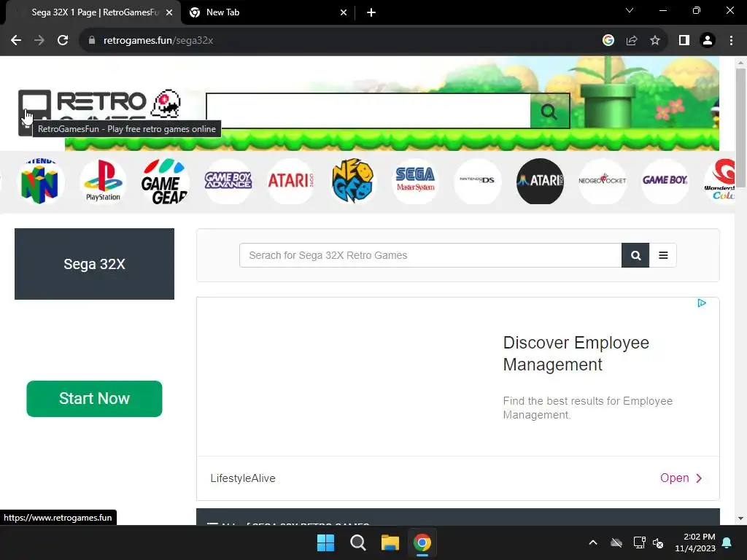Screen dimensions: 747x560
Task: Click the Google icon in the address bar
Action: tap(608, 41)
